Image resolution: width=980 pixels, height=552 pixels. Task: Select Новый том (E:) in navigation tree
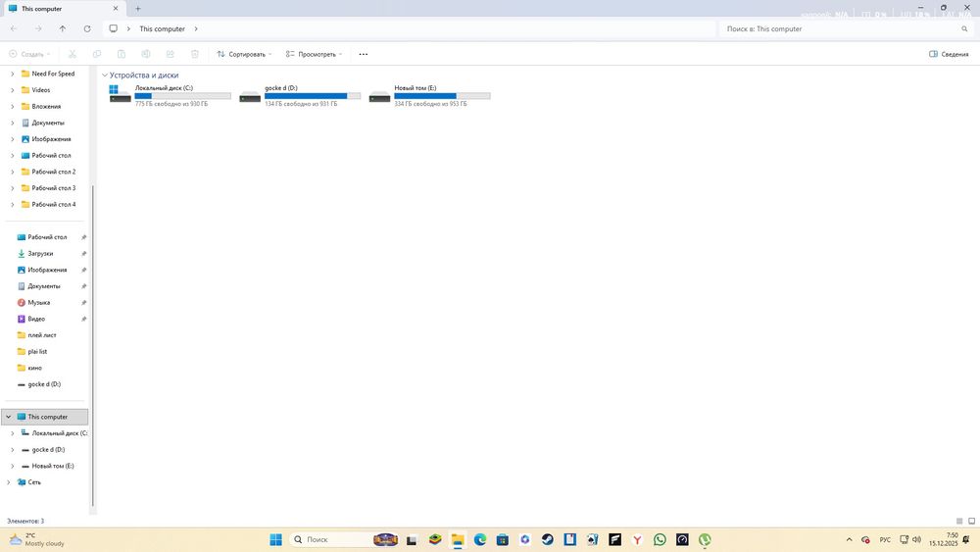53,466
